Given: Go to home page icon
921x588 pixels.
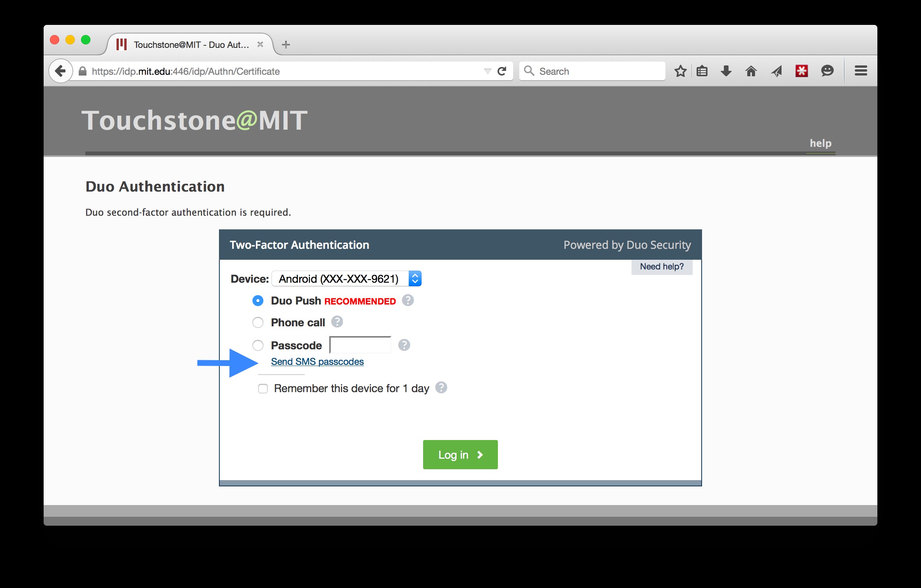Looking at the screenshot, I should 751,71.
